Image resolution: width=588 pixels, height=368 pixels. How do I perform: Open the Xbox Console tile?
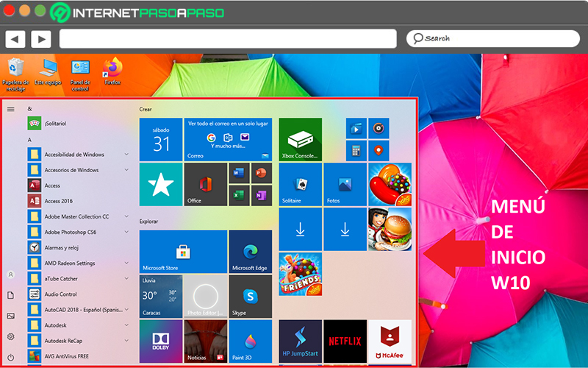(301, 140)
